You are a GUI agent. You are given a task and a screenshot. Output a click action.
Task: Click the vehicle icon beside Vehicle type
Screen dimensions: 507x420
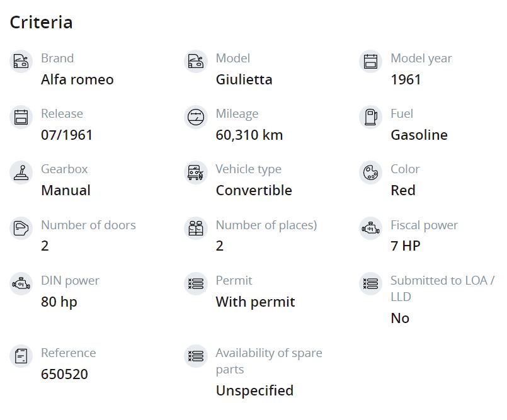(196, 173)
